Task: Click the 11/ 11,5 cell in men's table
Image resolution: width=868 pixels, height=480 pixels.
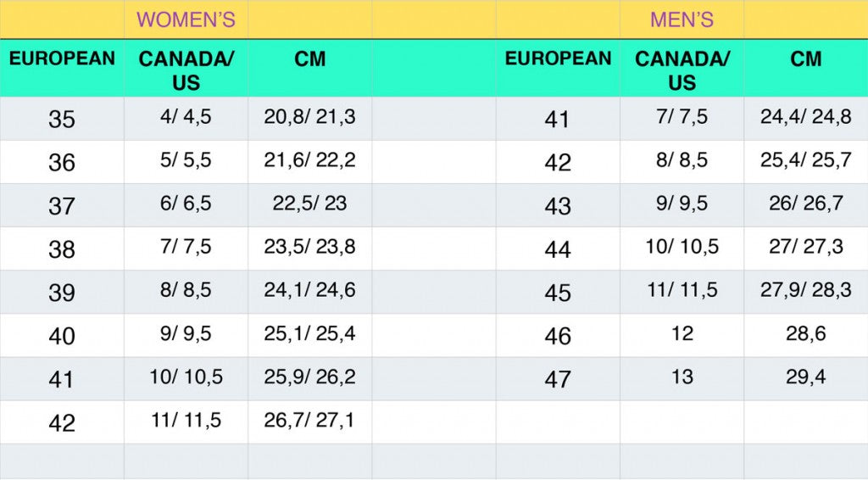Action: [x=682, y=291]
